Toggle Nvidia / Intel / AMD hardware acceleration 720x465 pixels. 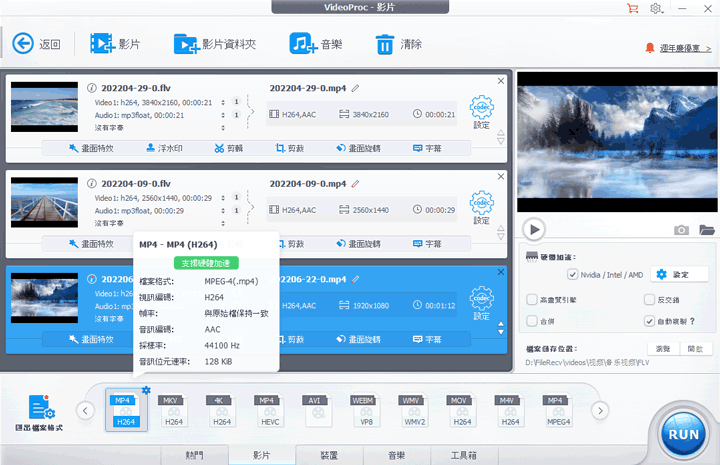click(x=572, y=275)
